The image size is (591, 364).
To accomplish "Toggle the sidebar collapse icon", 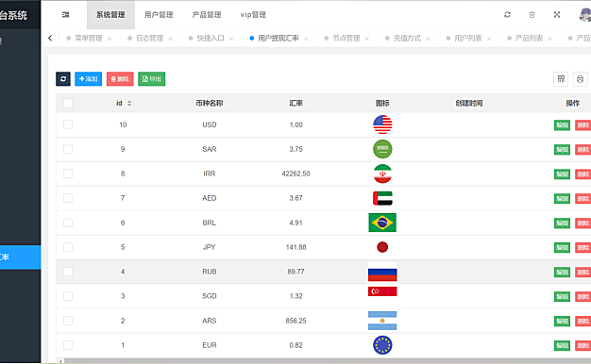I will coord(65,15).
